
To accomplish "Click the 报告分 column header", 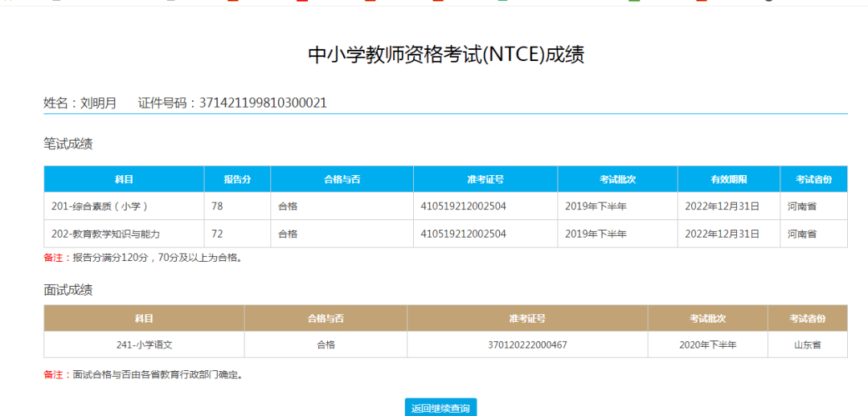I will [x=237, y=179].
